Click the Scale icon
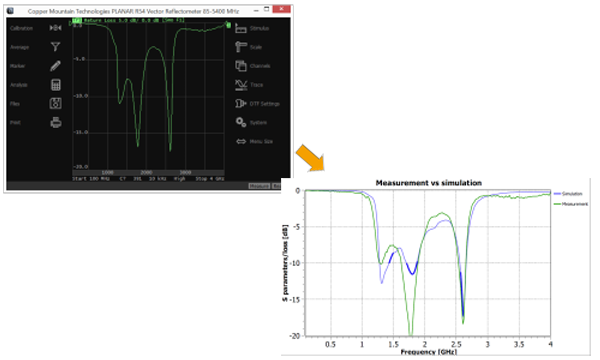 [x=241, y=47]
